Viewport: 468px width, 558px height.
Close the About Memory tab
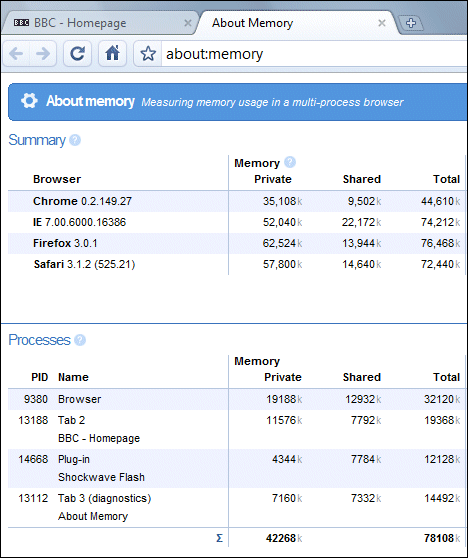pos(382,23)
